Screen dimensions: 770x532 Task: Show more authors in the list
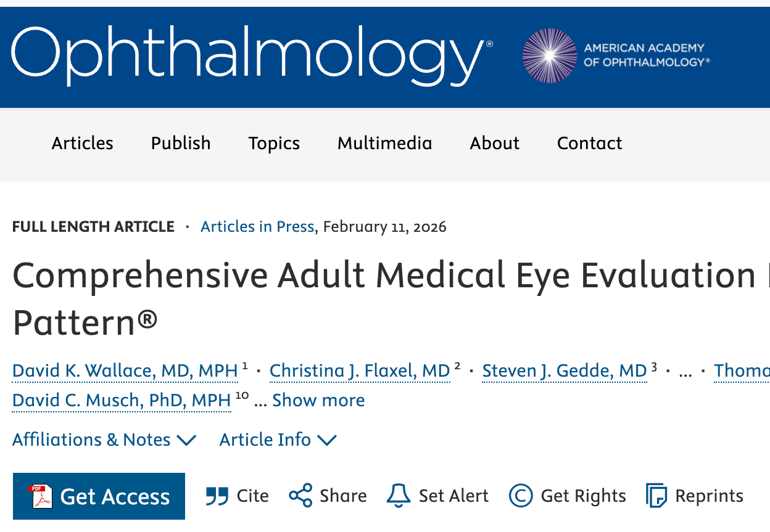coord(318,400)
